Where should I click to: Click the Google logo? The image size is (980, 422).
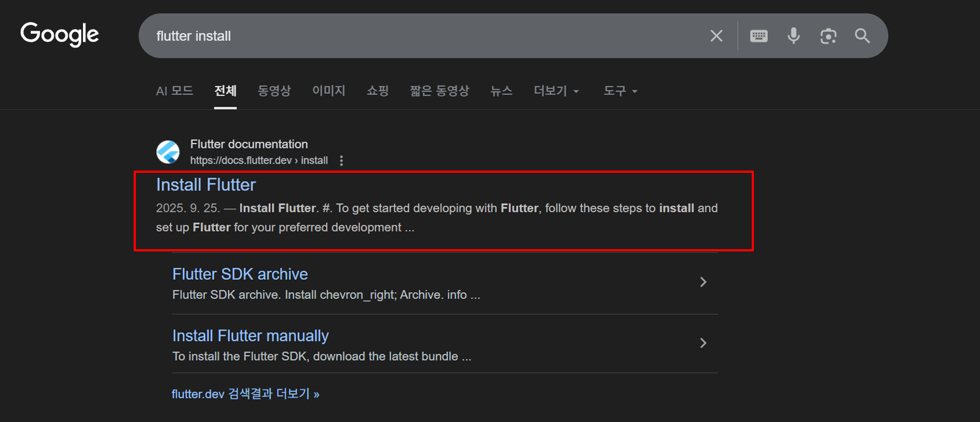(60, 35)
